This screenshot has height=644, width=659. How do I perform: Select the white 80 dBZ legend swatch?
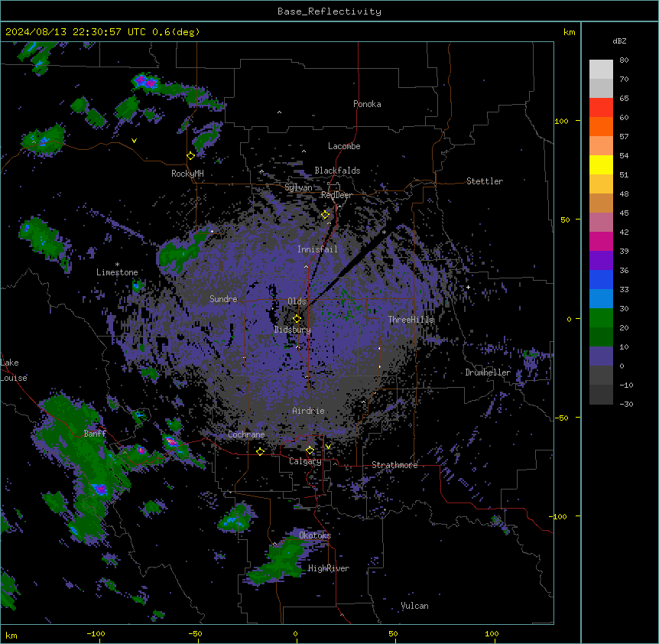tap(601, 69)
